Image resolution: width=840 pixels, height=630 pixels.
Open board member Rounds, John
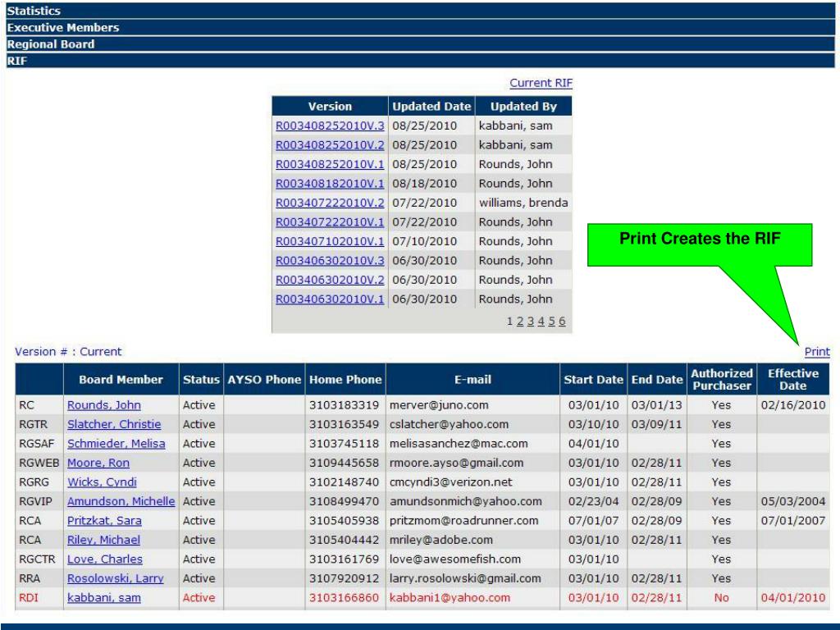coord(104,405)
